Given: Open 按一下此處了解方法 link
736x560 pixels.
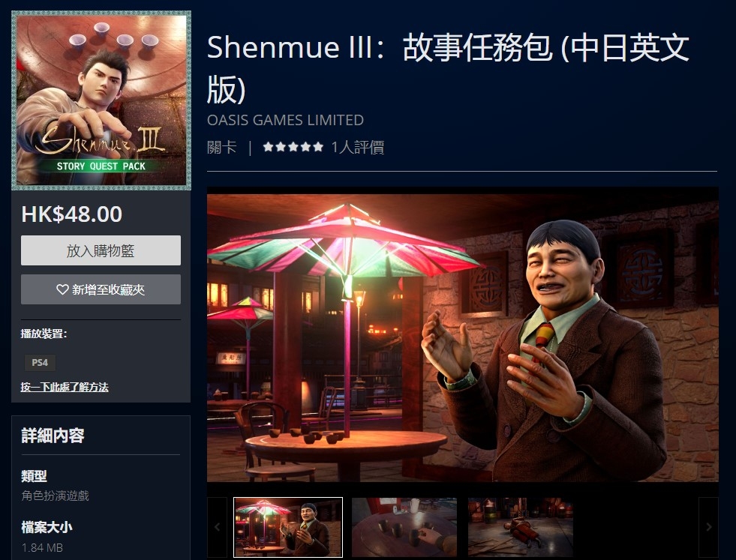Looking at the screenshot, I should pyautogui.click(x=65, y=387).
